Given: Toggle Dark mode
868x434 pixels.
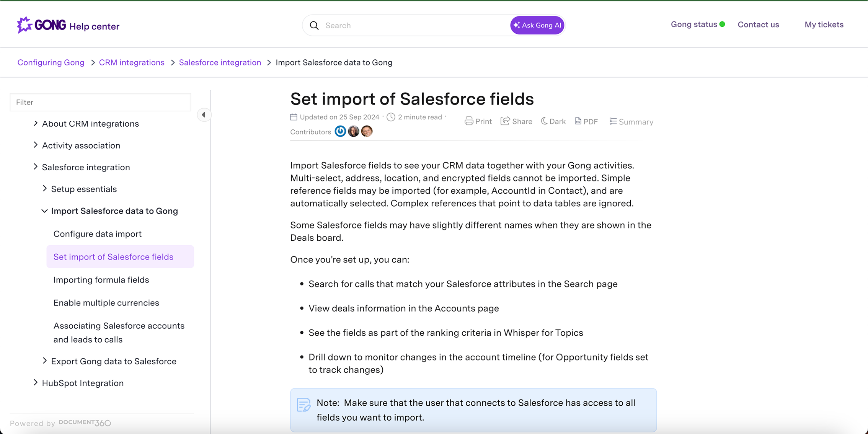Looking at the screenshot, I should (553, 121).
